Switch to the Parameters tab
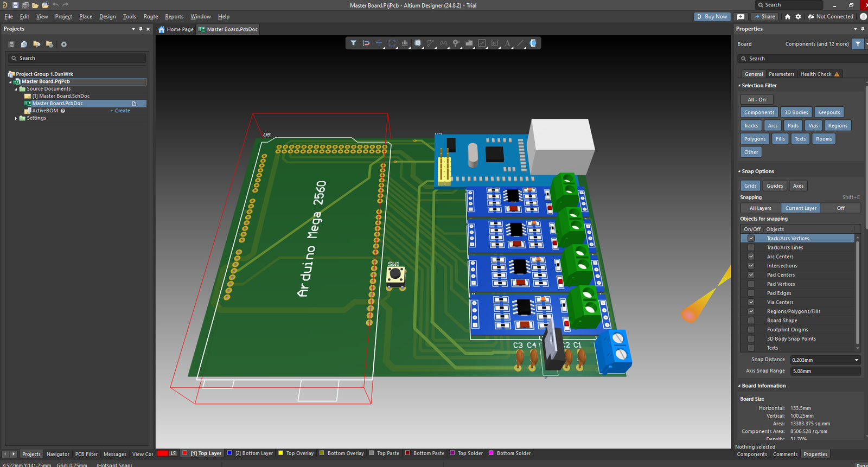The width and height of the screenshot is (868, 467). [781, 74]
